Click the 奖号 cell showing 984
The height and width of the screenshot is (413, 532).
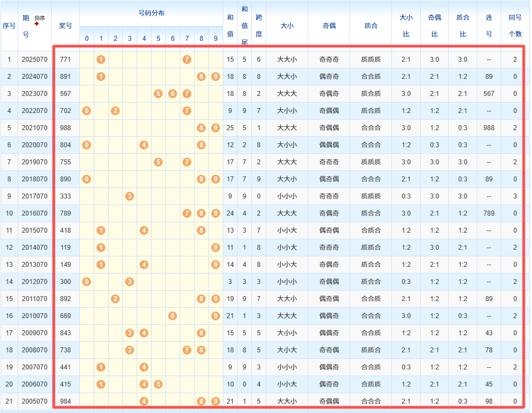coord(65,401)
